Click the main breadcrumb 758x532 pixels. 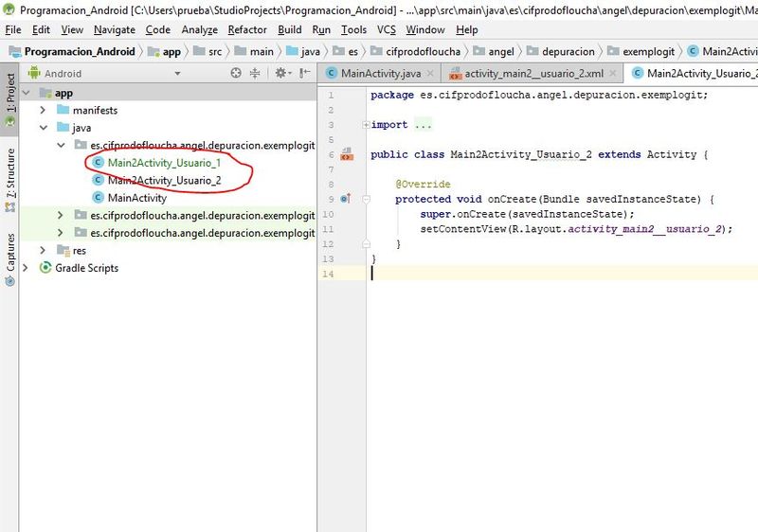tap(255, 51)
